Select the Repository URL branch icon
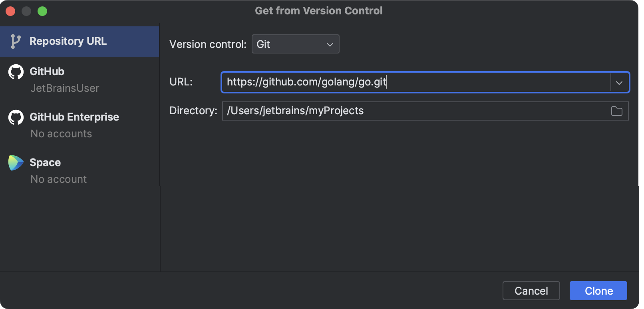 click(15, 41)
